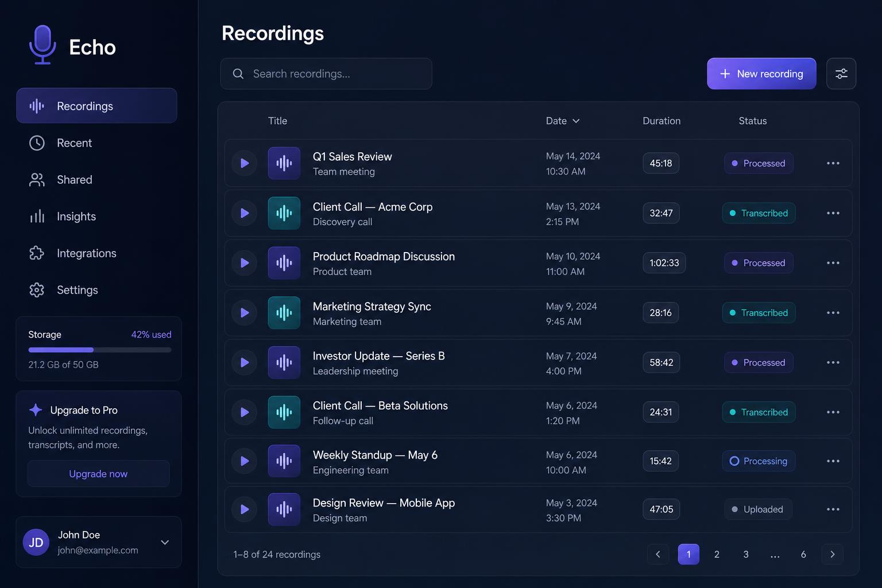Open more options for Marketing Strategy Sync

(833, 313)
